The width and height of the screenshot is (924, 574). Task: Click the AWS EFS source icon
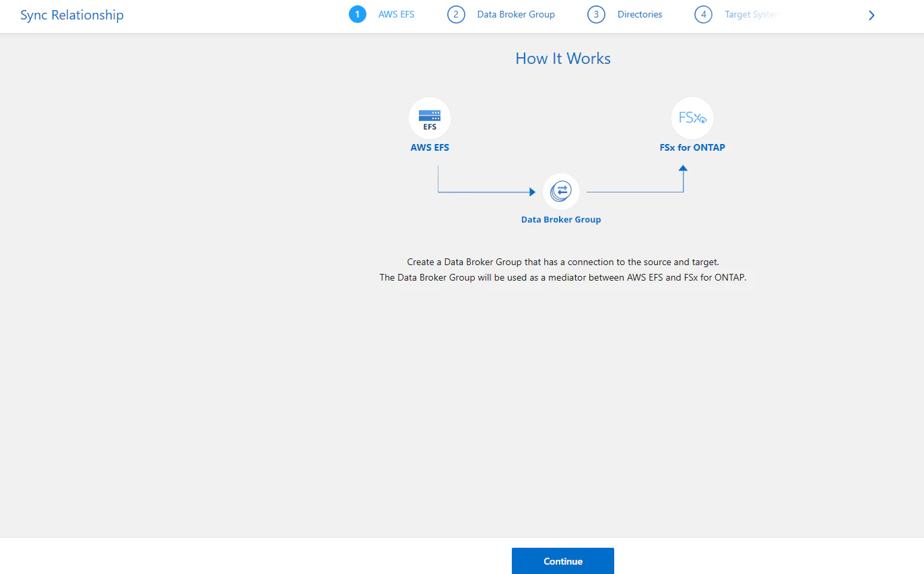tap(430, 118)
